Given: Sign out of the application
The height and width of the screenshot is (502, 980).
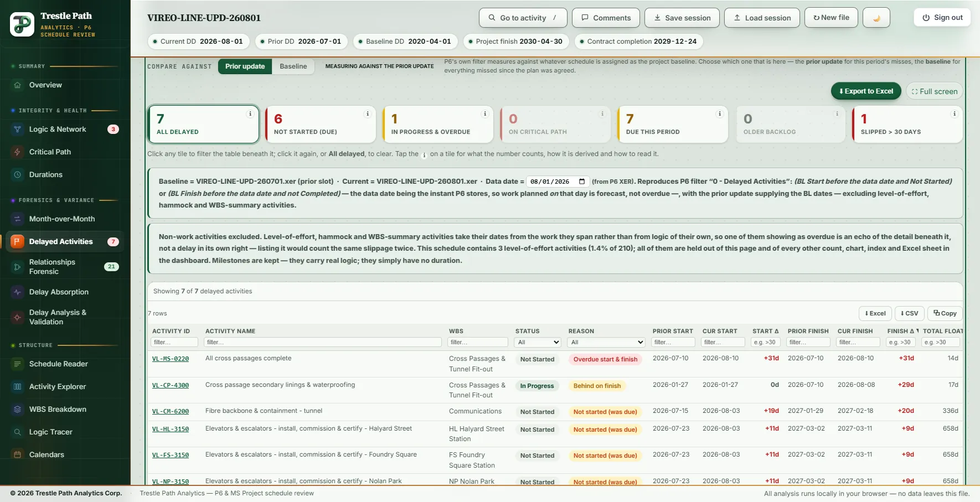Looking at the screenshot, I should [x=942, y=18].
